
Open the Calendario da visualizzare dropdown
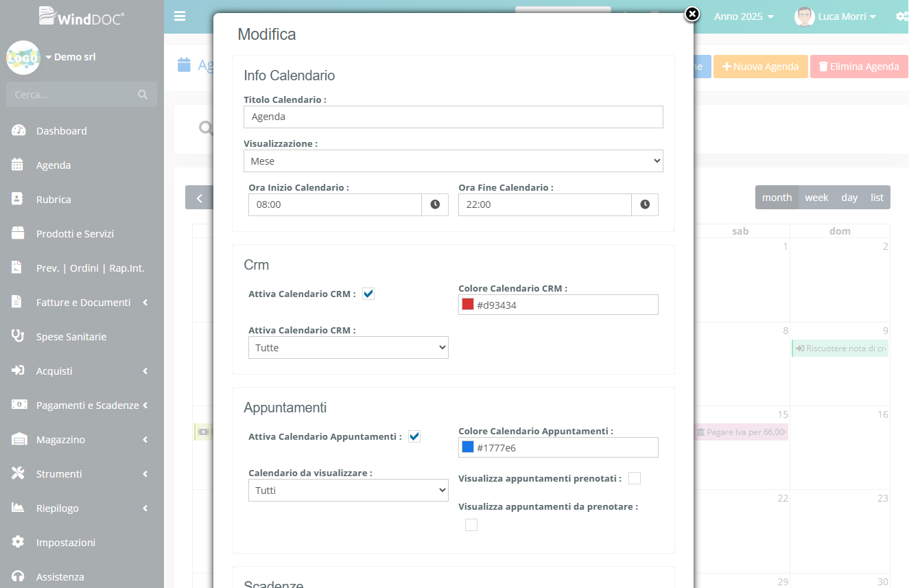[x=348, y=491]
